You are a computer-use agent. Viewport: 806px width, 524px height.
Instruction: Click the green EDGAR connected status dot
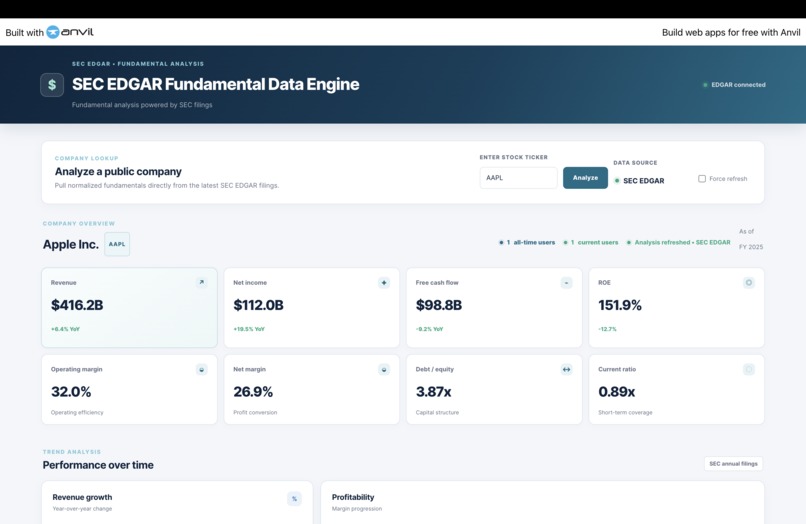pos(705,85)
